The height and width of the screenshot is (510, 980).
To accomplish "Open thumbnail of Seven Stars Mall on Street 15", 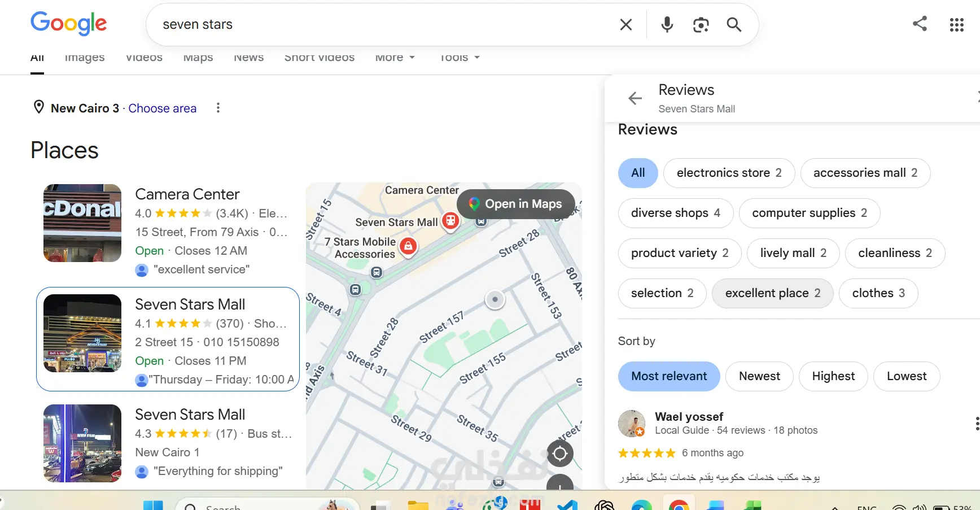I will click(82, 333).
